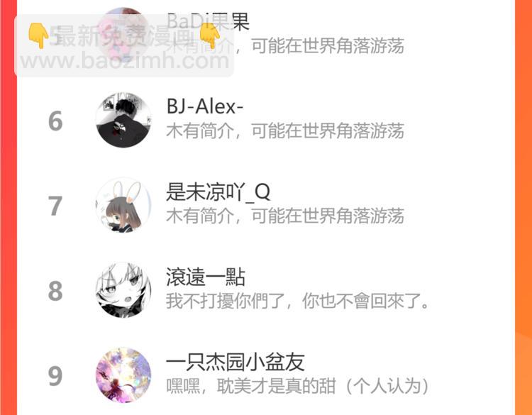The image size is (532, 415).
Task: Select username BaDi果果
Action: [208, 21]
